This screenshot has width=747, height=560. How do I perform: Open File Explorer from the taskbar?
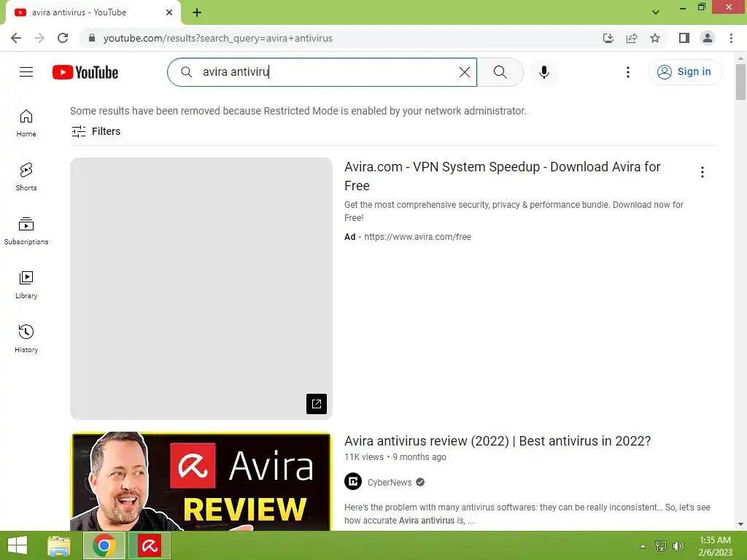pyautogui.click(x=60, y=545)
